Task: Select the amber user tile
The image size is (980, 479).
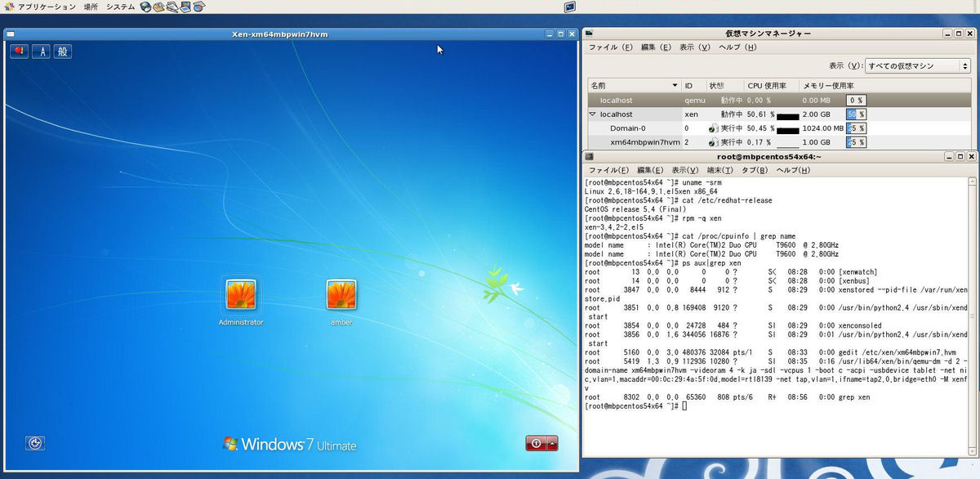Action: 341,295
